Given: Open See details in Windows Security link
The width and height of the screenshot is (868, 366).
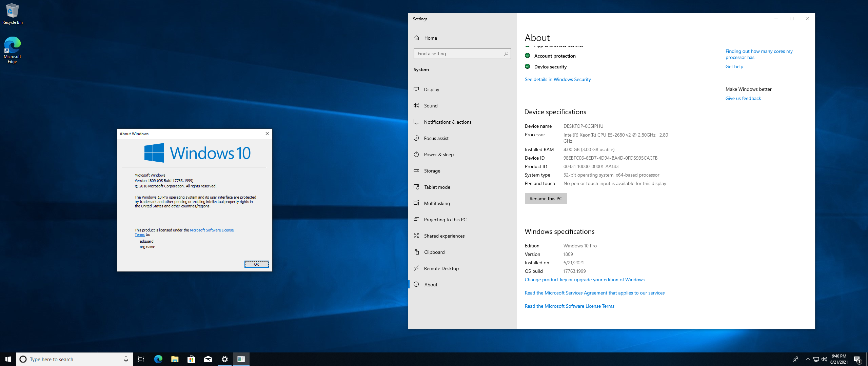Looking at the screenshot, I should [x=557, y=79].
